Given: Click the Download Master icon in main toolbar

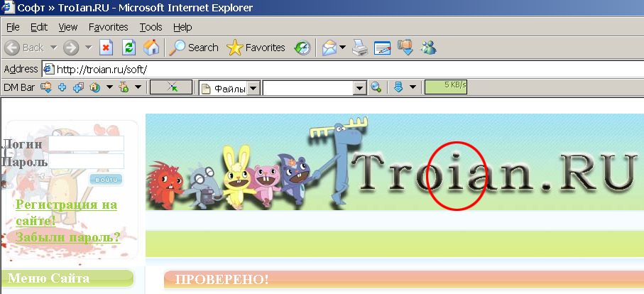Looking at the screenshot, I should (x=405, y=48).
